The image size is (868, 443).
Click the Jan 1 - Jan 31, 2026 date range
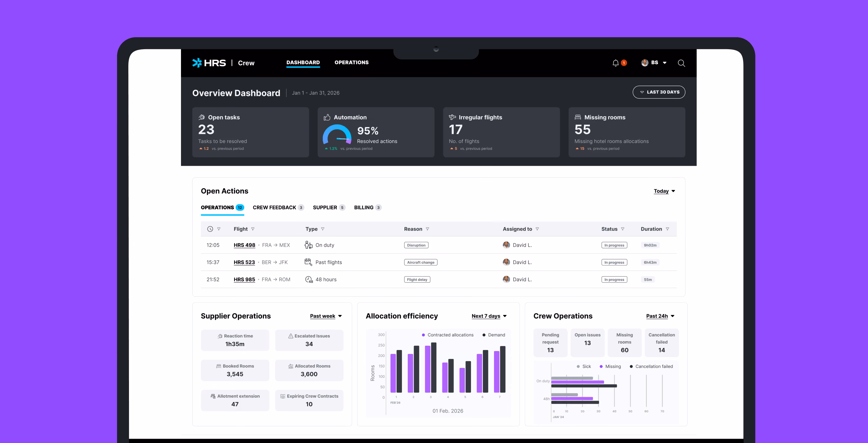(x=315, y=93)
